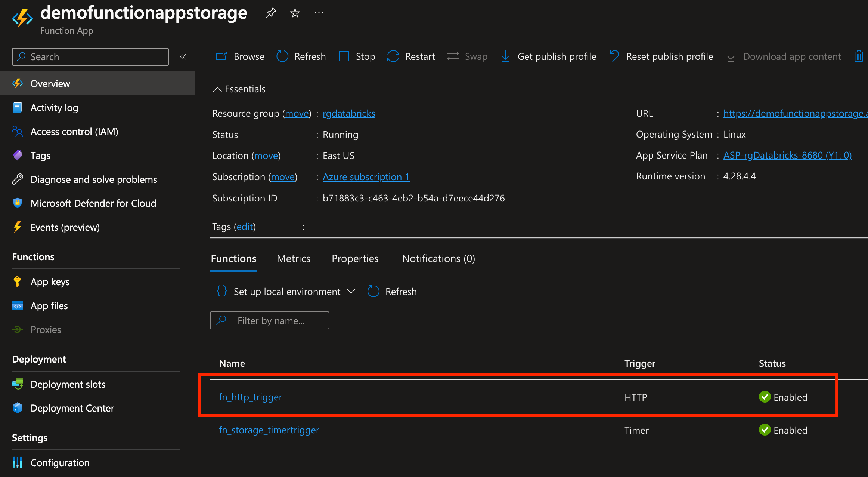Mark function app as favorite with star
868x477 pixels.
point(295,13)
